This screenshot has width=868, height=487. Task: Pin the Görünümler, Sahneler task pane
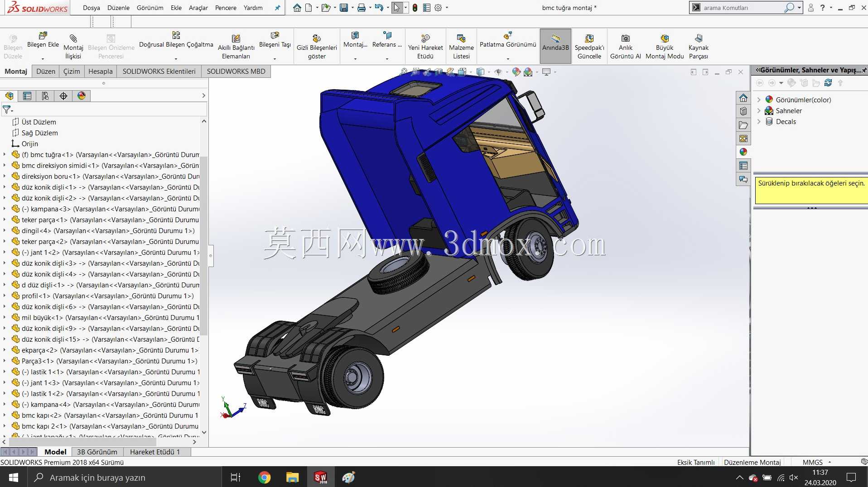coord(864,70)
